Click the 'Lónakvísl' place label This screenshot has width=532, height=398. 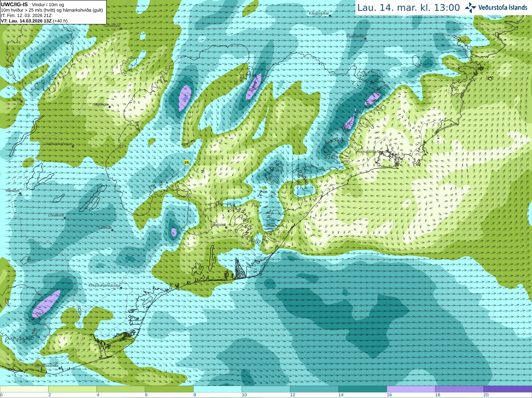tap(56, 215)
